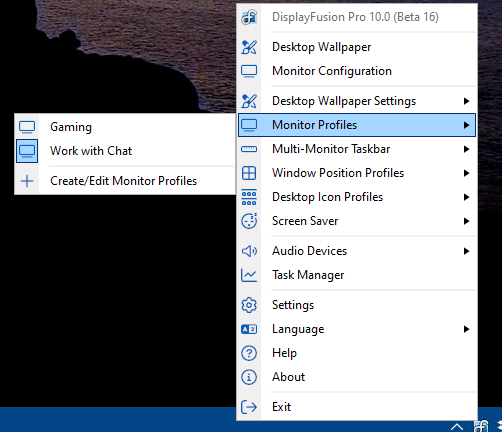Click the About info icon
The image size is (502, 432).
[249, 377]
